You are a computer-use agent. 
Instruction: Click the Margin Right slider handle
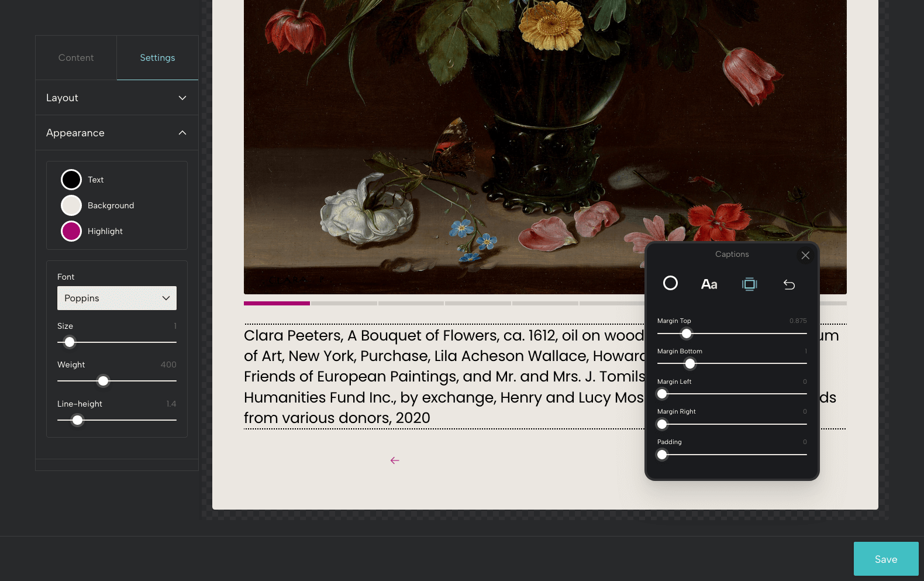(662, 424)
